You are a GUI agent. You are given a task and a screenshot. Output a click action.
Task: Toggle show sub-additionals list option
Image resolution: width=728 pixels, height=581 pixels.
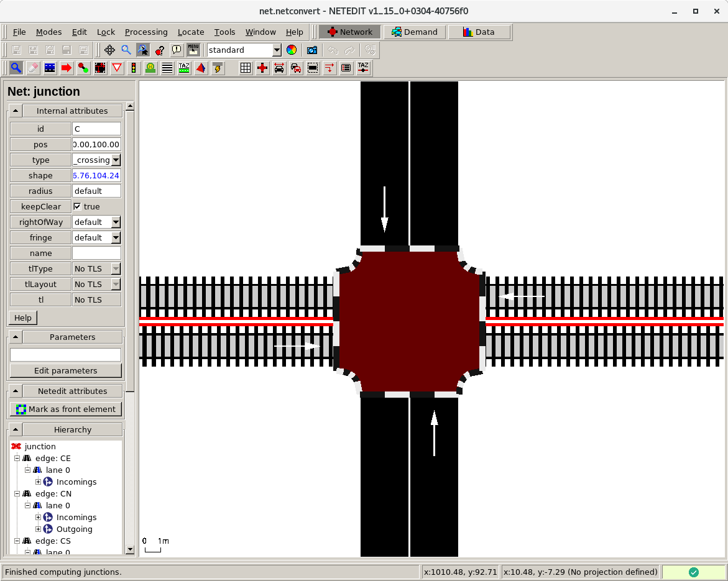(x=346, y=68)
